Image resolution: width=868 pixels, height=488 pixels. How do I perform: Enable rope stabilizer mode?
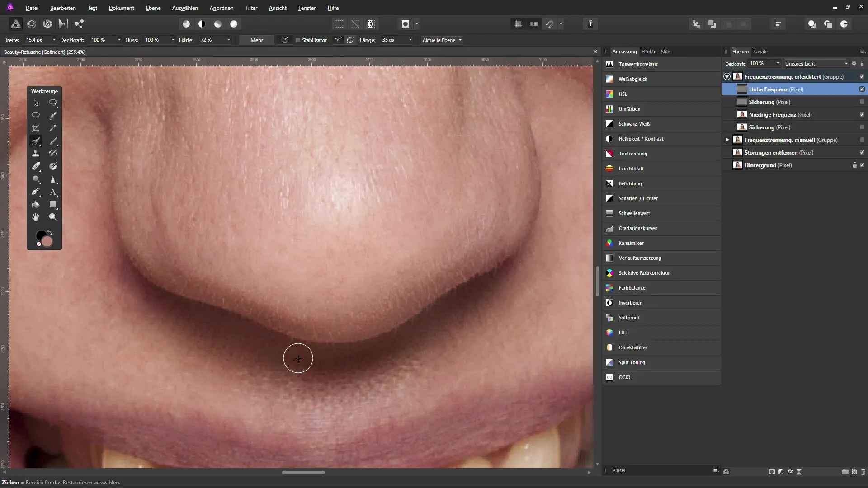pyautogui.click(x=338, y=40)
